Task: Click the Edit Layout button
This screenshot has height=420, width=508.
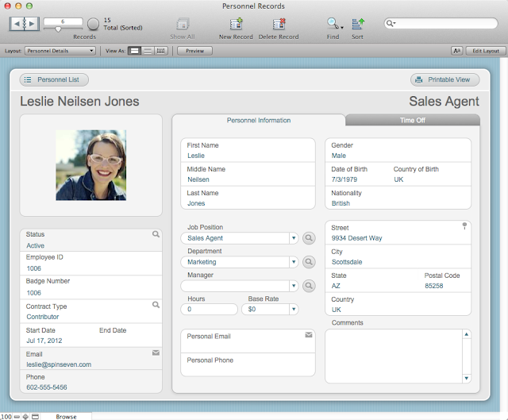Action: [486, 51]
